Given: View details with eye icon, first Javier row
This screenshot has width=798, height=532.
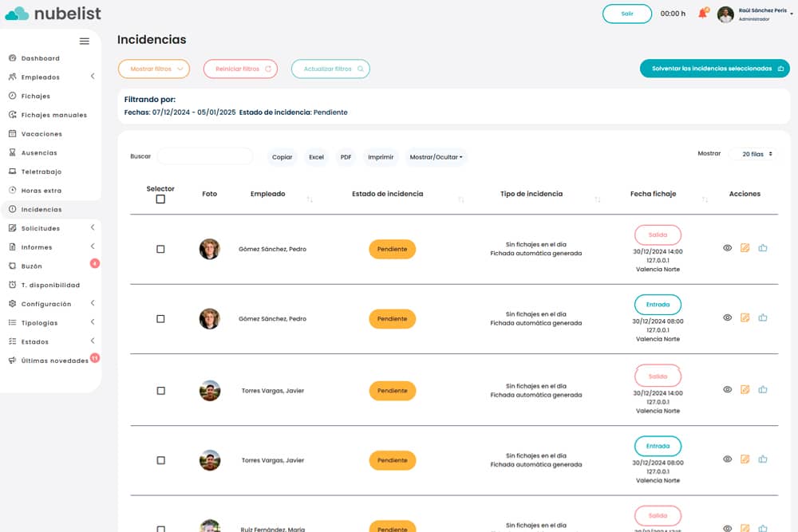Looking at the screenshot, I should coord(727,389).
